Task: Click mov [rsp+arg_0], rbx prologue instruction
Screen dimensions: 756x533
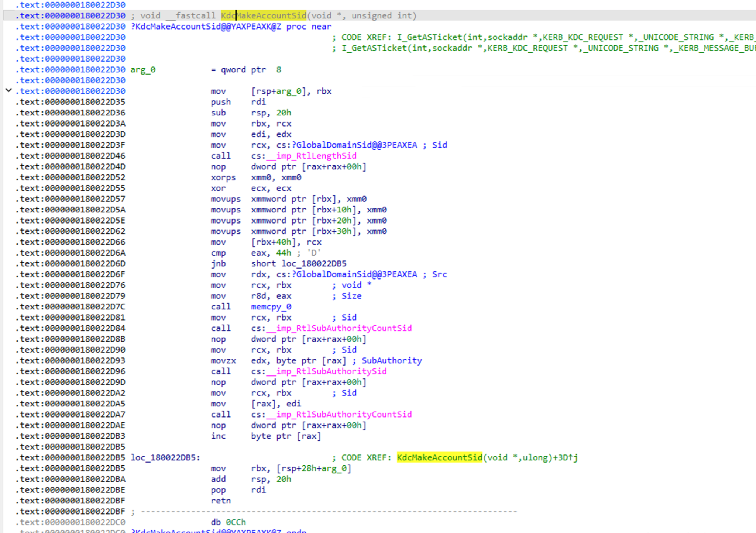Action: (271, 91)
